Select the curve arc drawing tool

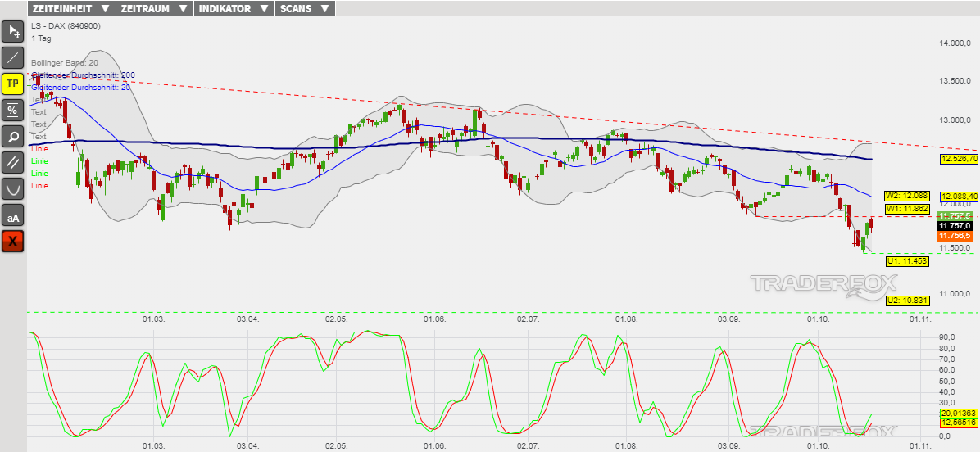click(x=13, y=188)
